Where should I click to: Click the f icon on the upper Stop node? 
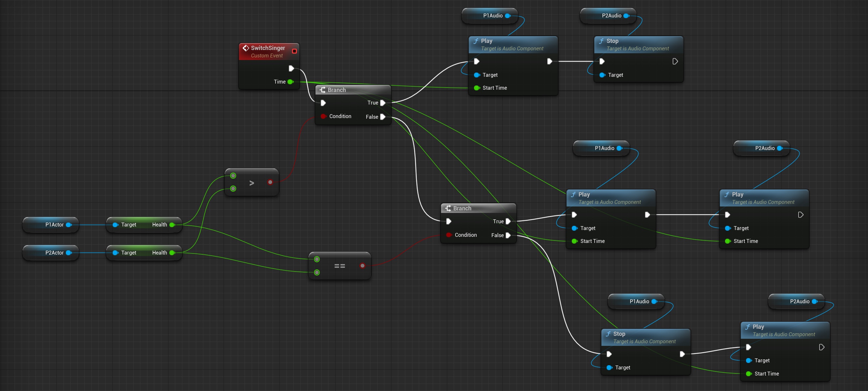point(601,41)
